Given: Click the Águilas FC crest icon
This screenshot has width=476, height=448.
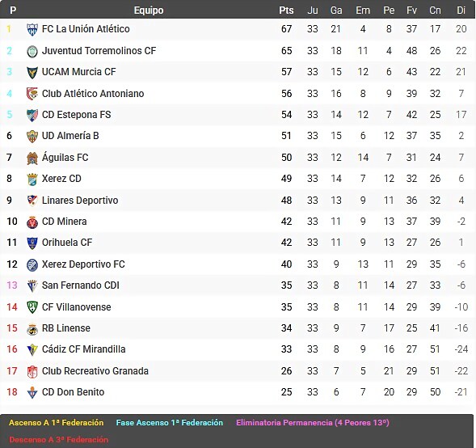Looking at the screenshot, I should click(x=32, y=158).
